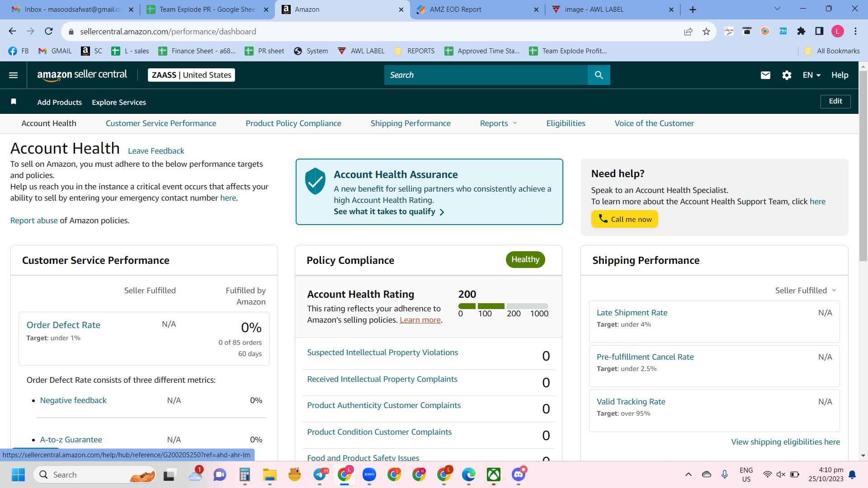The height and width of the screenshot is (488, 868).
Task: Open the Calculator app from the taskbar
Action: pyautogui.click(x=245, y=474)
